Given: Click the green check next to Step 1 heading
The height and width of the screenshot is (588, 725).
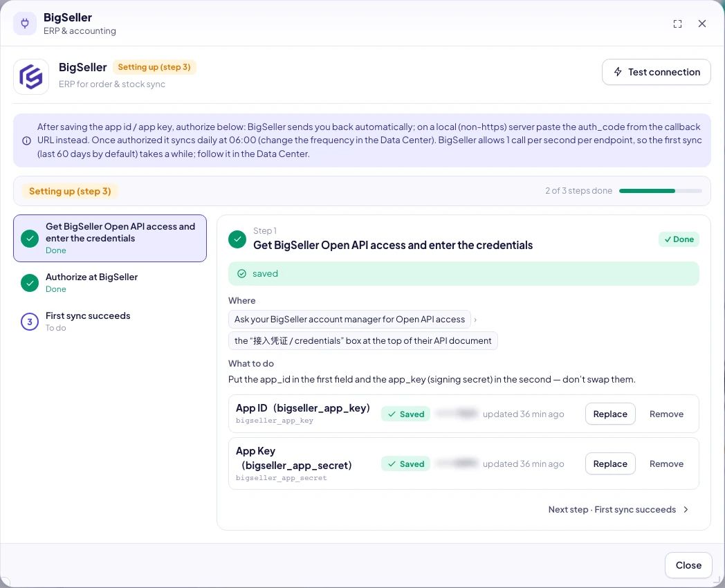Looking at the screenshot, I should 237,239.
